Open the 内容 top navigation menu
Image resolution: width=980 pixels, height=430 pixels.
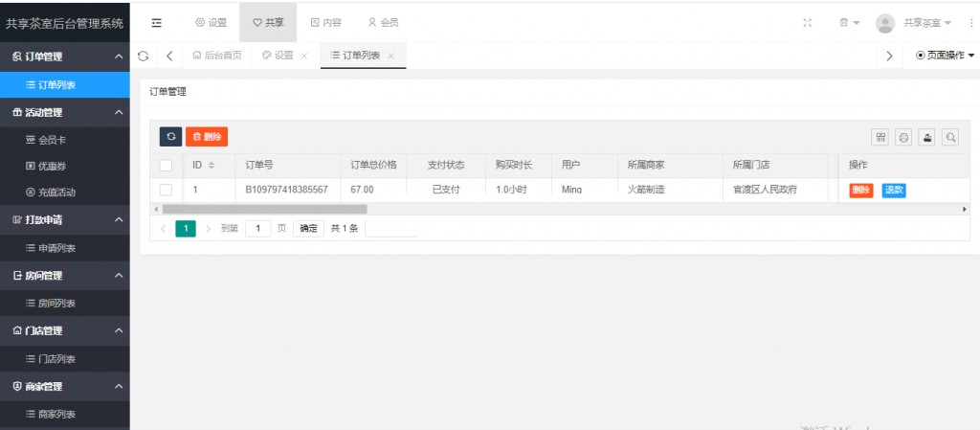pyautogui.click(x=325, y=22)
